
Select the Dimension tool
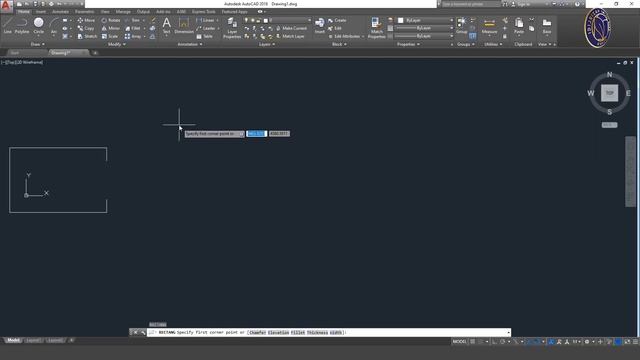point(184,25)
